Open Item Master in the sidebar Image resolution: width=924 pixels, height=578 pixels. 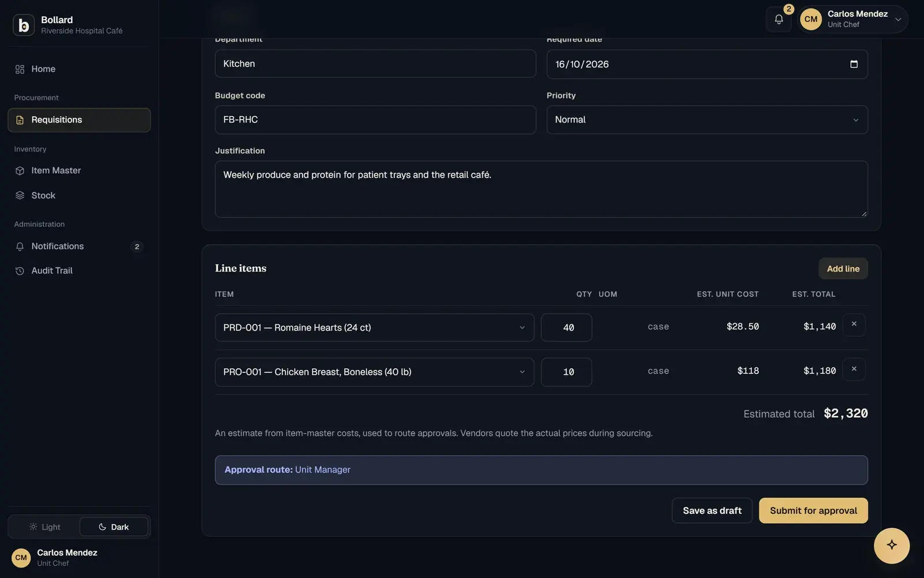point(79,171)
